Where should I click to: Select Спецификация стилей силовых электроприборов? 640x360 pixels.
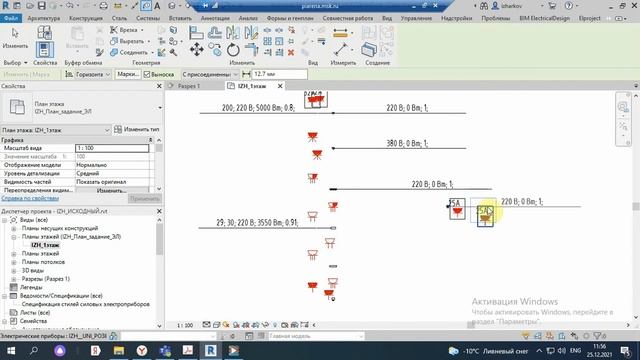point(85,304)
